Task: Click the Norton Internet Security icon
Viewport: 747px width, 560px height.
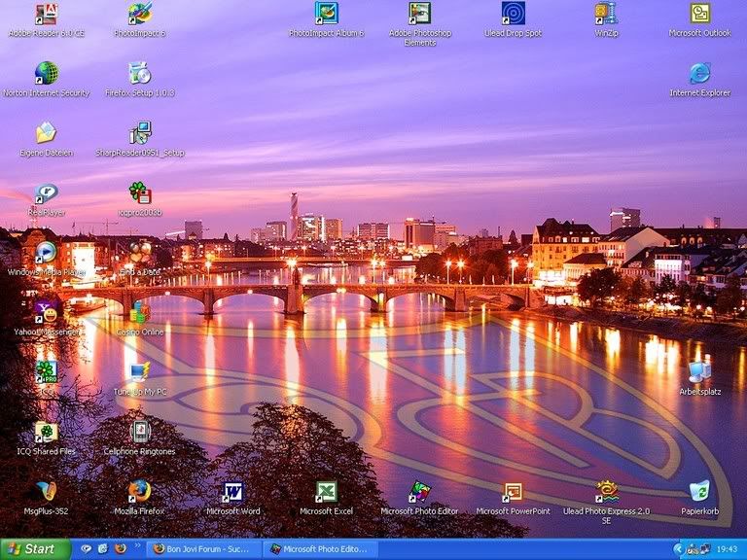Action: coord(46,74)
